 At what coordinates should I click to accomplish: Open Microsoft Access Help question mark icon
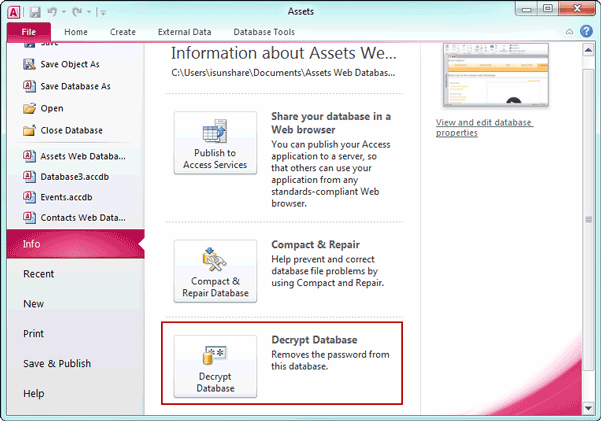tap(586, 31)
